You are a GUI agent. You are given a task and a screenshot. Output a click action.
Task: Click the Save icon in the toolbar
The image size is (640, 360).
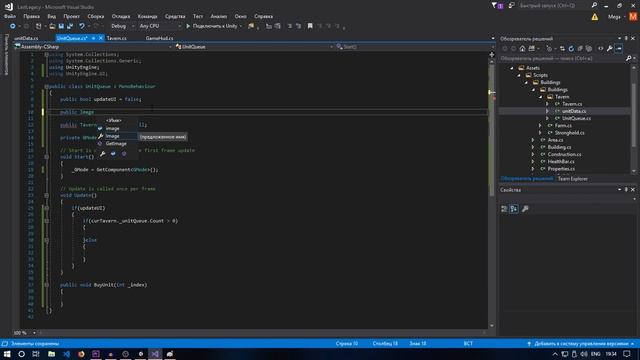click(61, 26)
